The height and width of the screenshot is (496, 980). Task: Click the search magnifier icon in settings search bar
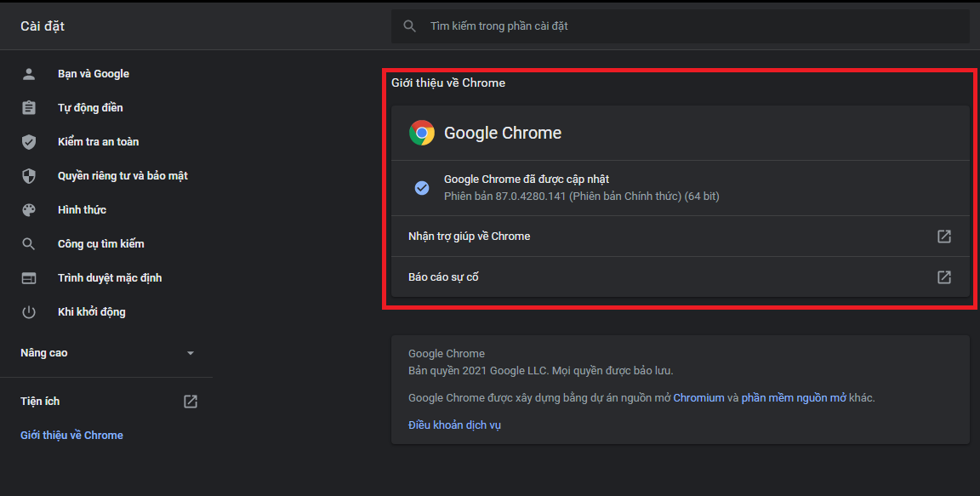[x=409, y=26]
